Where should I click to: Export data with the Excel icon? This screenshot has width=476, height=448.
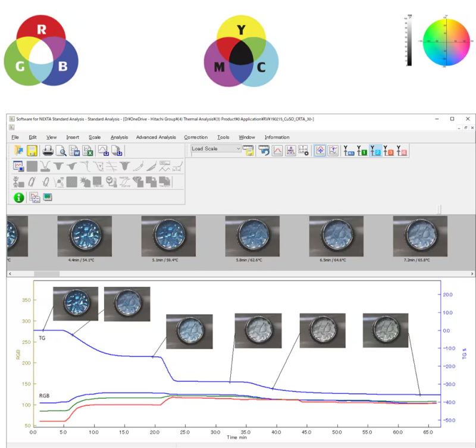tap(87, 151)
